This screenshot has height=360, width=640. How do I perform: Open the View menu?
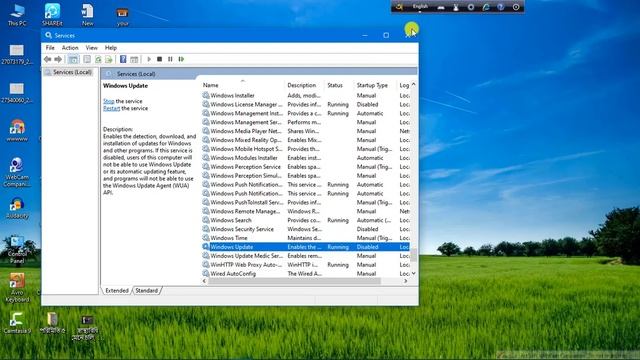[x=91, y=48]
